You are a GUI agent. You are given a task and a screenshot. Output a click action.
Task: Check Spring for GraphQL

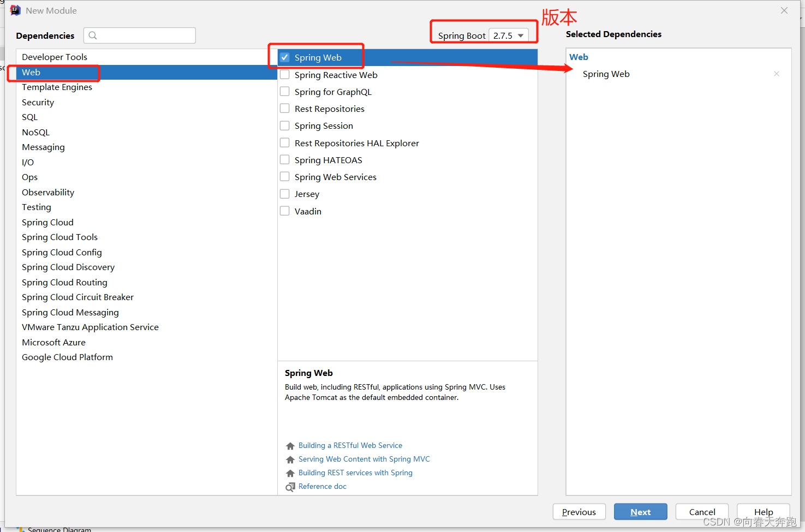pyautogui.click(x=285, y=92)
